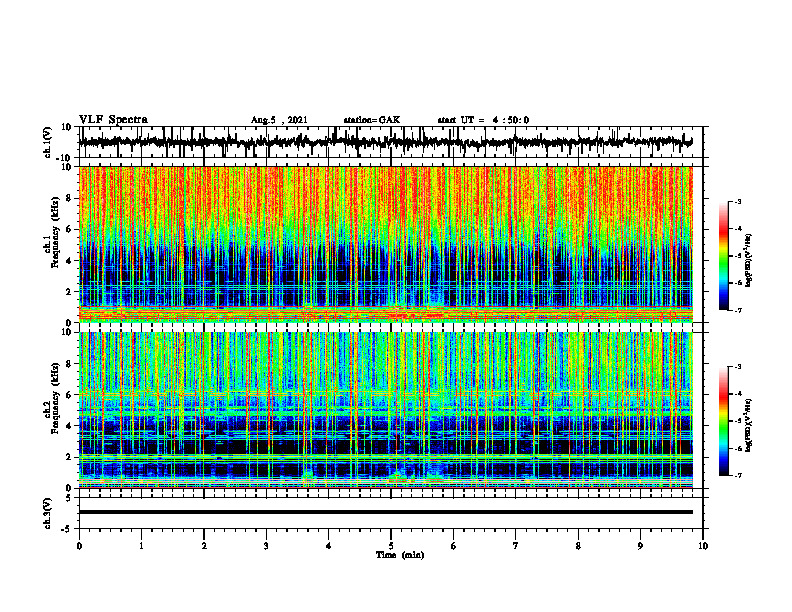Click the time axis tick label "2"
Image resolution: width=792 pixels, height=612 pixels.
[x=204, y=546]
